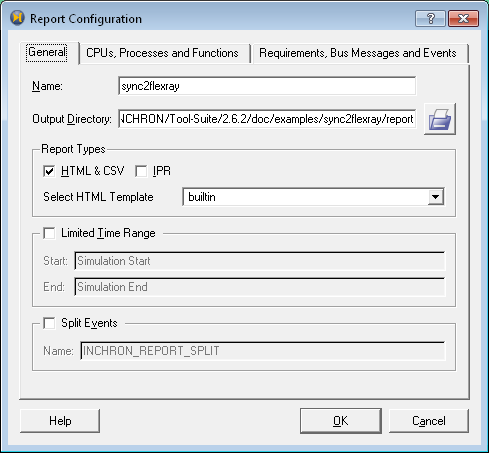
Task: Click the Output Directory path field
Action: pos(267,119)
